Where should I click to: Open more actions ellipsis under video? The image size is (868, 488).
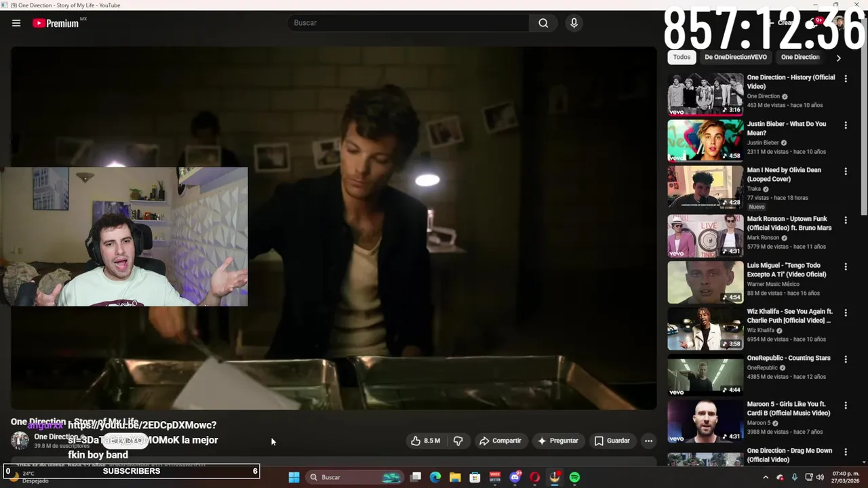point(648,441)
